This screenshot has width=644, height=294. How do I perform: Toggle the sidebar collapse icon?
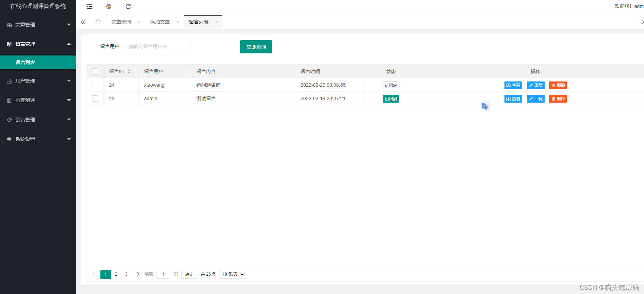pos(89,7)
